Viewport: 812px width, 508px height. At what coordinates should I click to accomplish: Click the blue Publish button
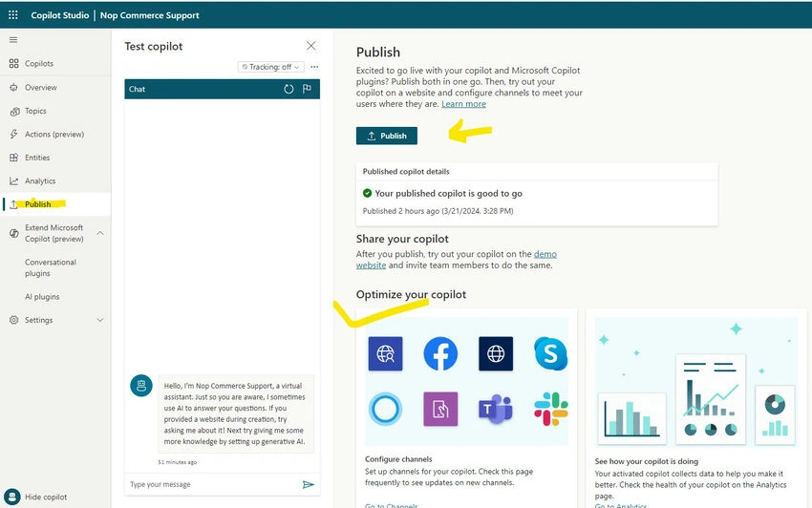[x=386, y=136]
